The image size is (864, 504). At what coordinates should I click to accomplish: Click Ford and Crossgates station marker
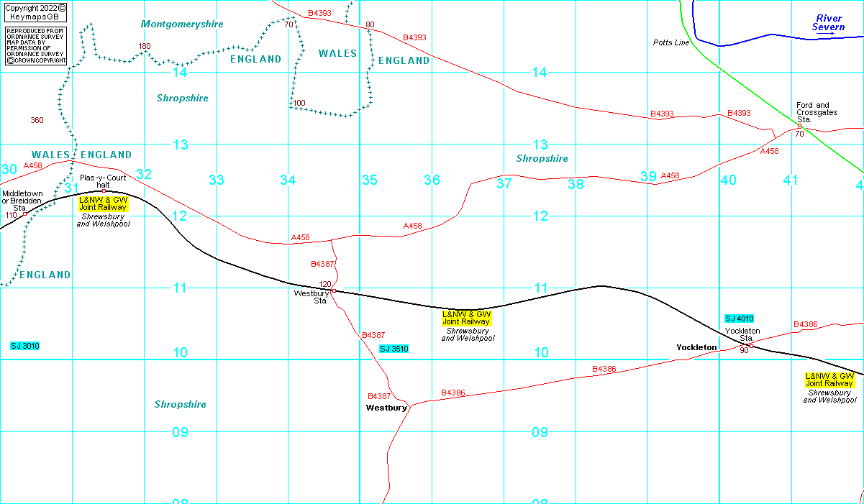[x=799, y=127]
